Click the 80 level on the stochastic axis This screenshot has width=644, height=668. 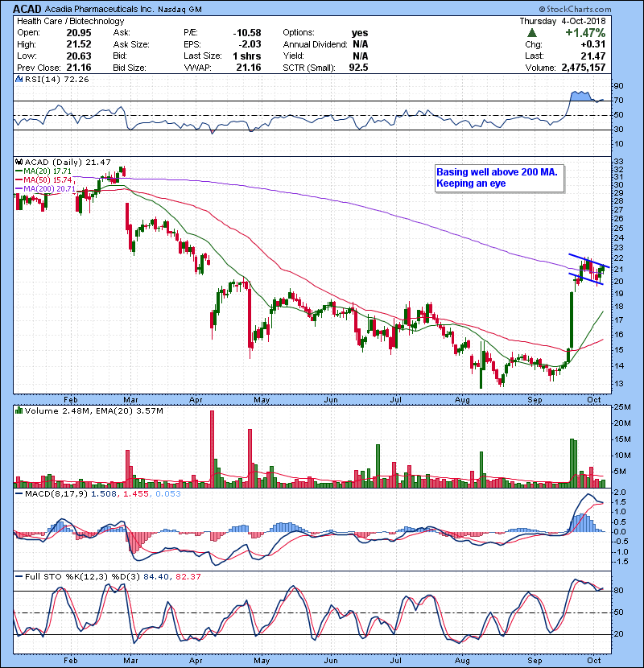618,591
